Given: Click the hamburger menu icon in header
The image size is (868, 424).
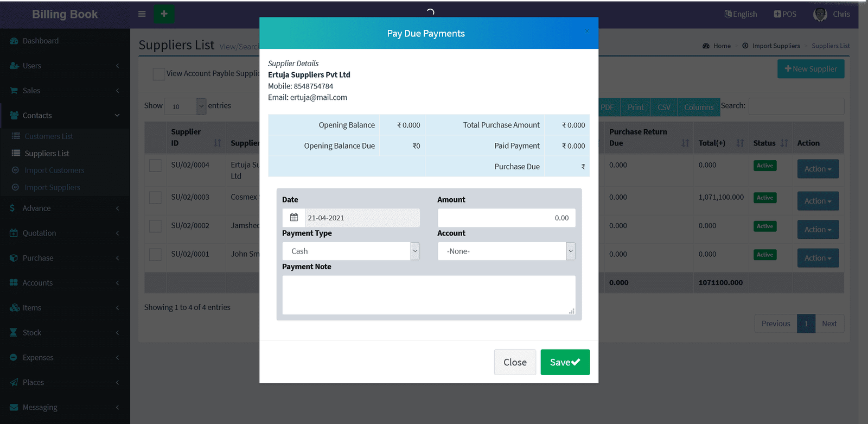Looking at the screenshot, I should tap(142, 14).
